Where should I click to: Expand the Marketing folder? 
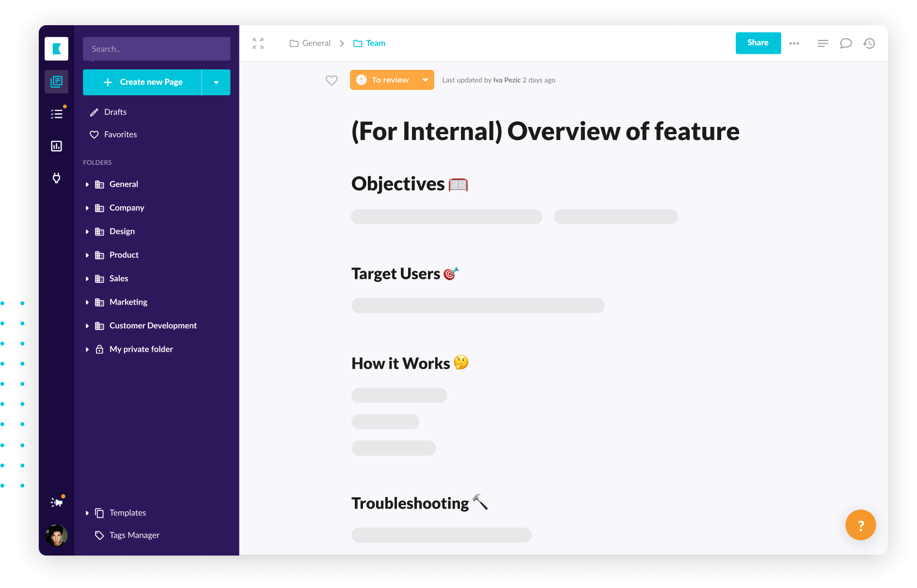87,302
